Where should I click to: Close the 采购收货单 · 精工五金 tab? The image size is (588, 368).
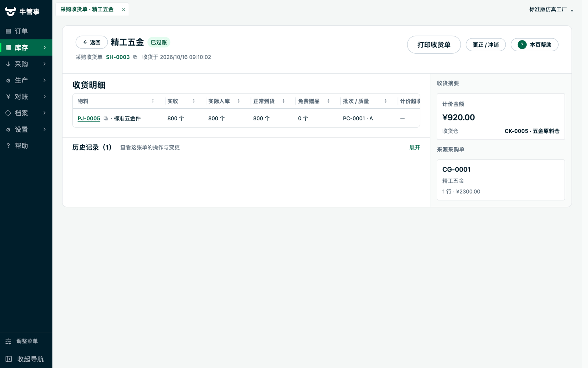(x=123, y=10)
